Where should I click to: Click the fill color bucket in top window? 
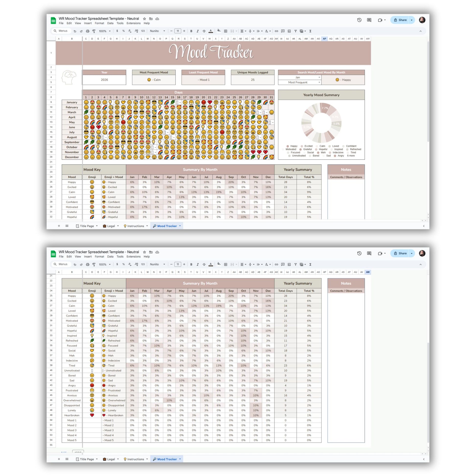pos(218,31)
